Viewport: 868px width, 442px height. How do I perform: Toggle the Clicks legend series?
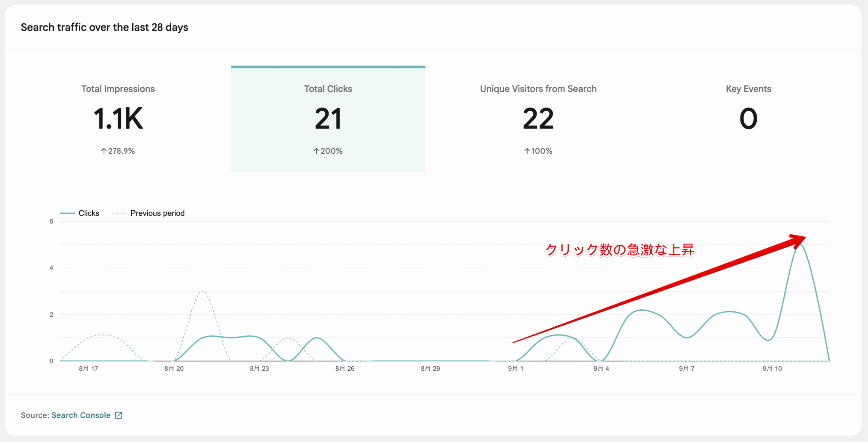pyautogui.click(x=80, y=213)
